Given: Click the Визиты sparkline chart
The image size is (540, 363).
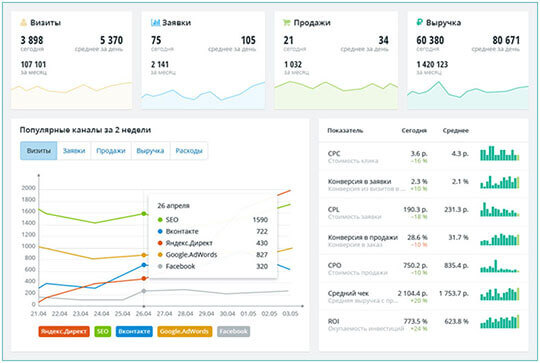Looking at the screenshot, I should (71, 95).
